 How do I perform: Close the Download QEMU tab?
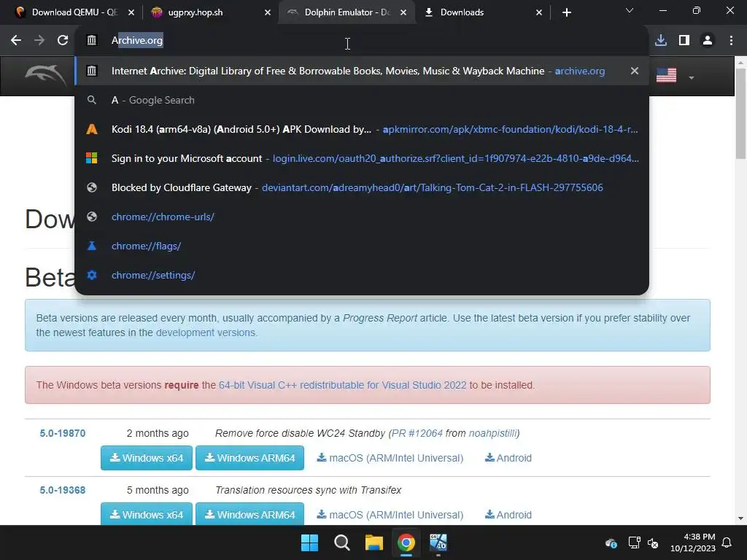(x=131, y=12)
